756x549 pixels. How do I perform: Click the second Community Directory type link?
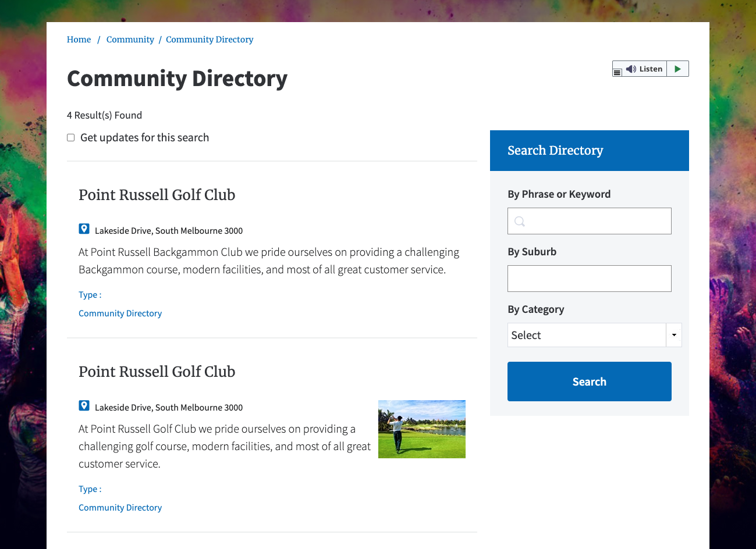coord(120,507)
